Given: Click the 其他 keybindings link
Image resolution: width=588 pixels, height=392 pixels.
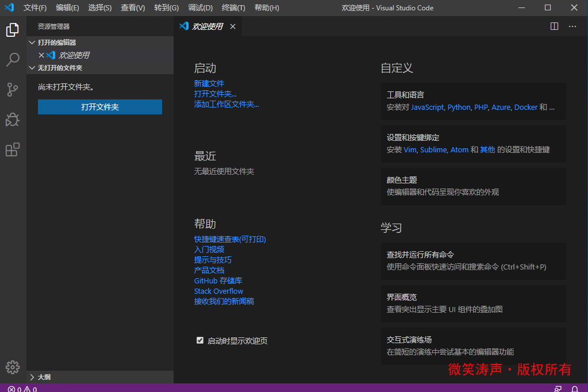Looking at the screenshot, I should [487, 149].
